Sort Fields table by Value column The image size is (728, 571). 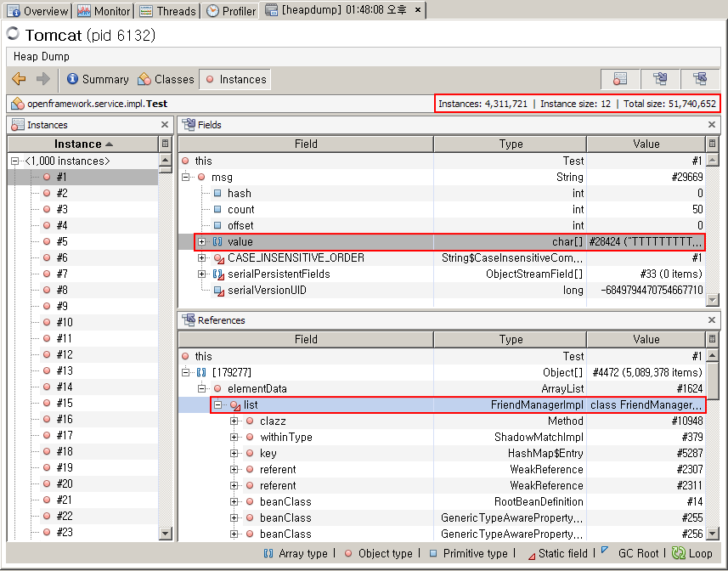[646, 144]
